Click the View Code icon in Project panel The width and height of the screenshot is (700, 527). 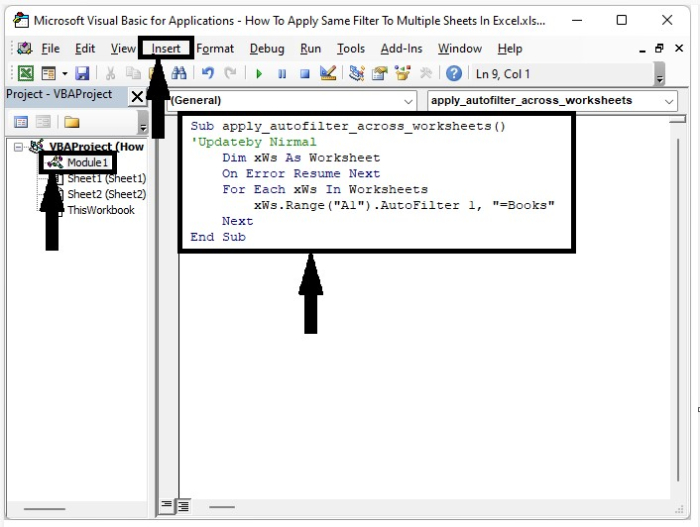[x=21, y=121]
